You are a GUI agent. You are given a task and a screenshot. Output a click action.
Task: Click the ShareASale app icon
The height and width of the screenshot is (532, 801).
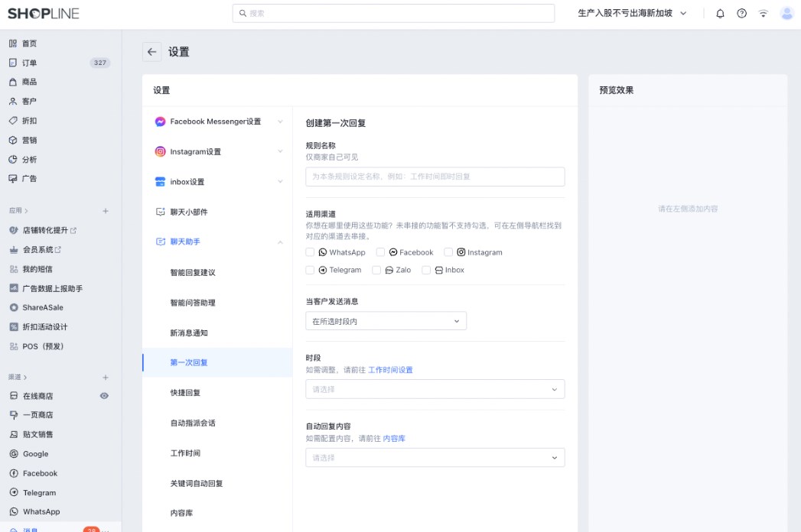pyautogui.click(x=14, y=307)
